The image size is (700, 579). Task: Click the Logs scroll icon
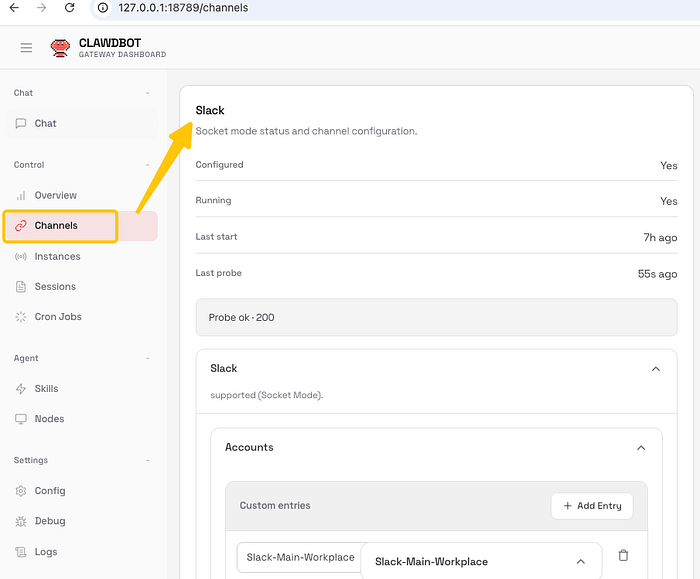[21, 552]
